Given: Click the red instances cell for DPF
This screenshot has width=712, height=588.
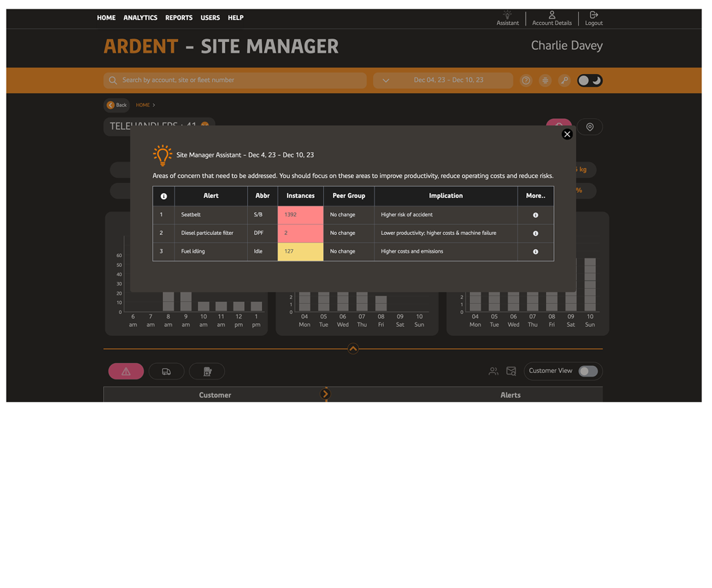Looking at the screenshot, I should point(300,233).
